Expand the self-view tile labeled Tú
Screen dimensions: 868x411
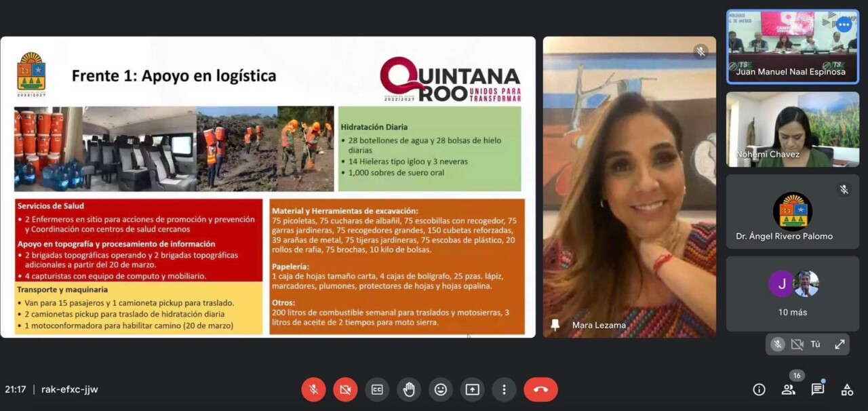(x=840, y=345)
